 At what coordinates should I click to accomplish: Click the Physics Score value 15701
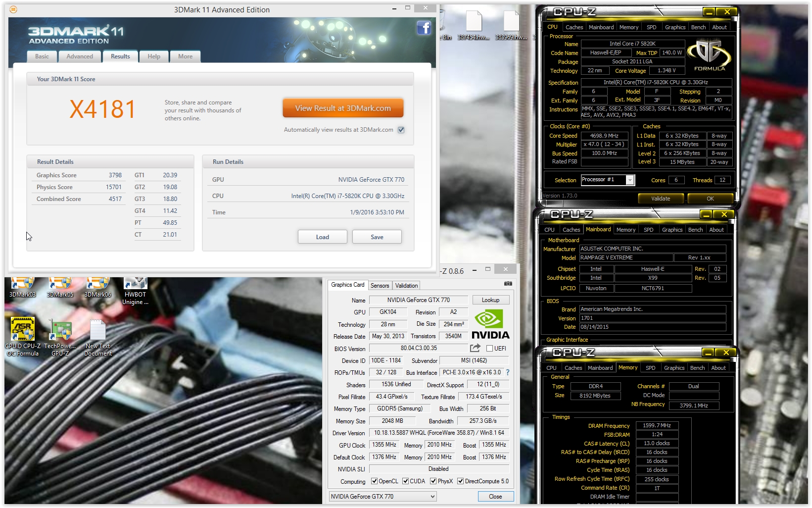pos(113,187)
